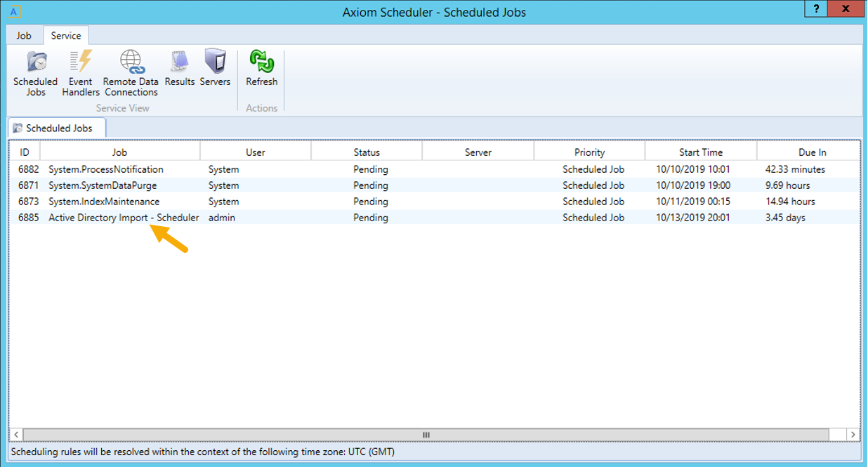Click the left scroll arrow
The height and width of the screenshot is (467, 868).
[x=16, y=435]
